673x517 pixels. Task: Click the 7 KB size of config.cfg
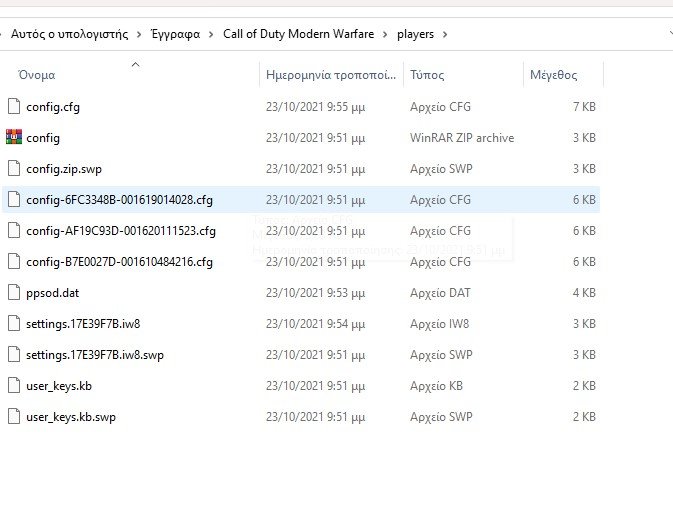[584, 107]
